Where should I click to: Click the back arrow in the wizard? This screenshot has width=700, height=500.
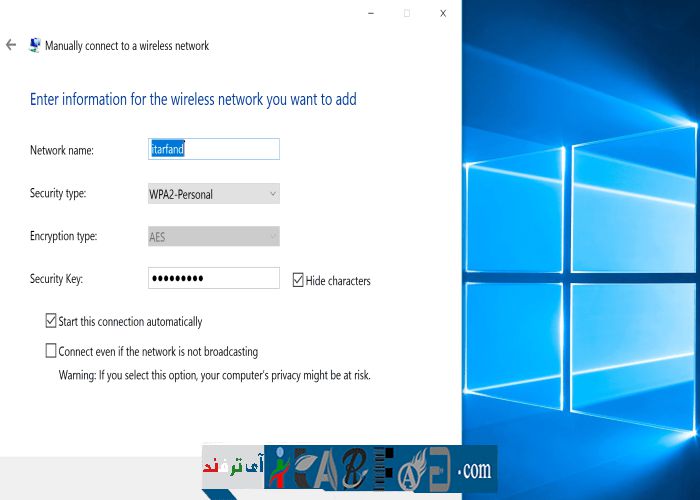(x=11, y=45)
